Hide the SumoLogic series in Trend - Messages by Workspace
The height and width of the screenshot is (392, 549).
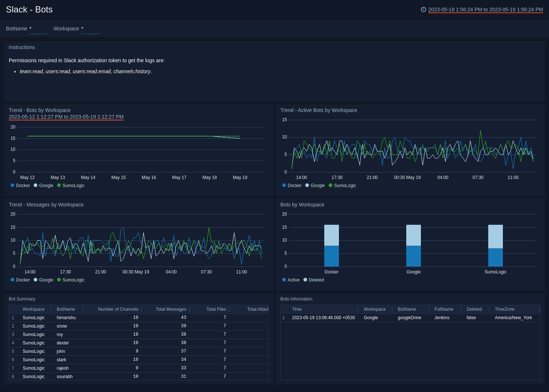click(70, 280)
